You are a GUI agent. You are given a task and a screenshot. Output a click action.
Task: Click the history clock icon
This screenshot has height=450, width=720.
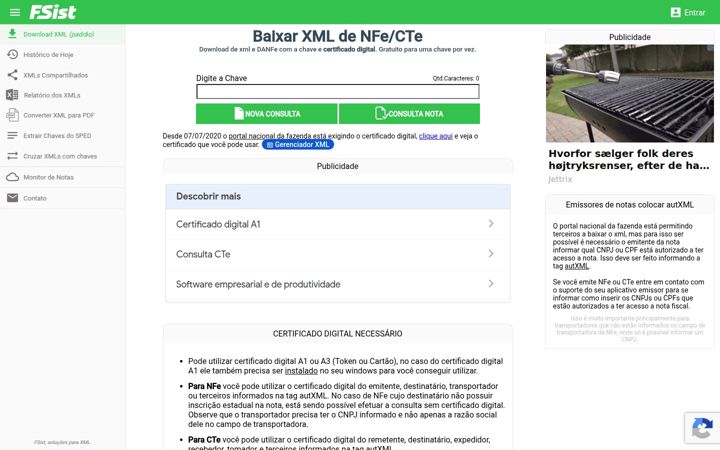(12, 55)
